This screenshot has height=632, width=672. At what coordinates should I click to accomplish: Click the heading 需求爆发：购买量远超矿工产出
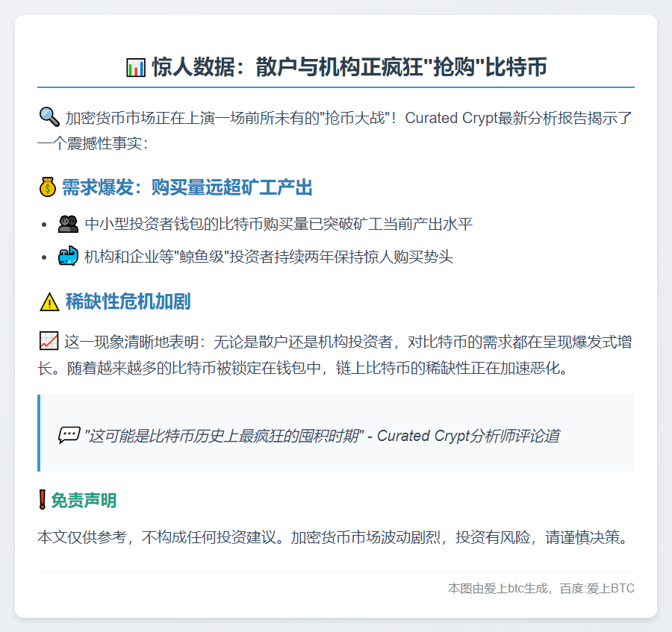[x=187, y=187]
